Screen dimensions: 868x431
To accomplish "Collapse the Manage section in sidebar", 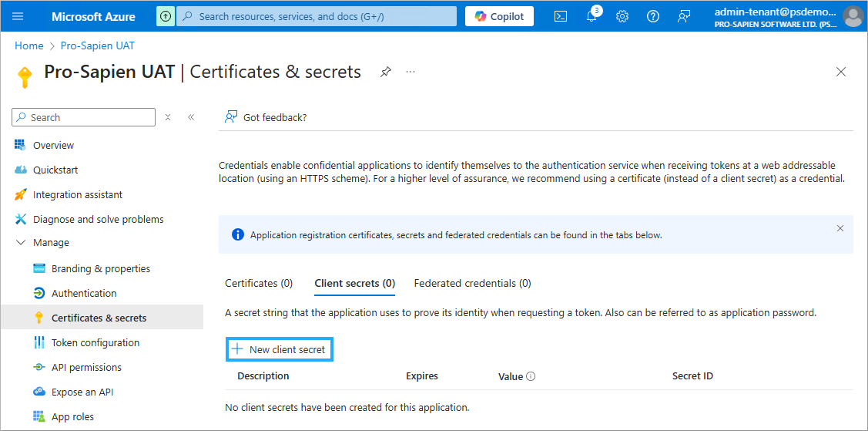I will 21,243.
